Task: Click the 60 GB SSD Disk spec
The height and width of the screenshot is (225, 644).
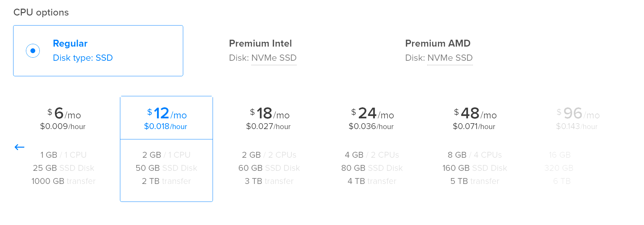Action: (269, 168)
